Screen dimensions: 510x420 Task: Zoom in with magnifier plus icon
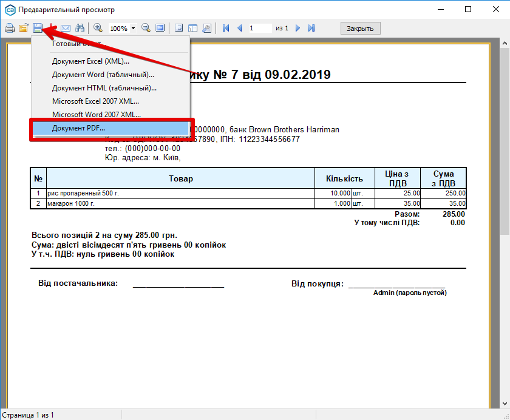pos(98,29)
